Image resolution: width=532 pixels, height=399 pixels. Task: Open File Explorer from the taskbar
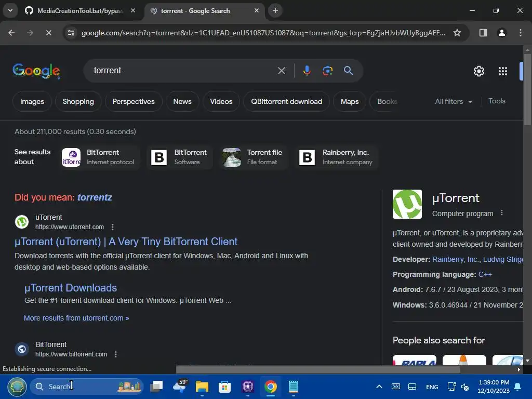(202, 387)
